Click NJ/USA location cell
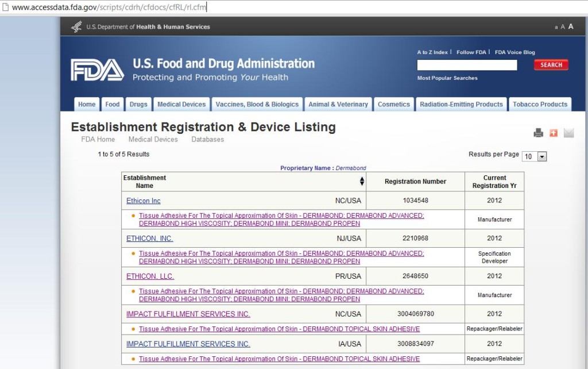The height and width of the screenshot is (369, 588). click(349, 239)
